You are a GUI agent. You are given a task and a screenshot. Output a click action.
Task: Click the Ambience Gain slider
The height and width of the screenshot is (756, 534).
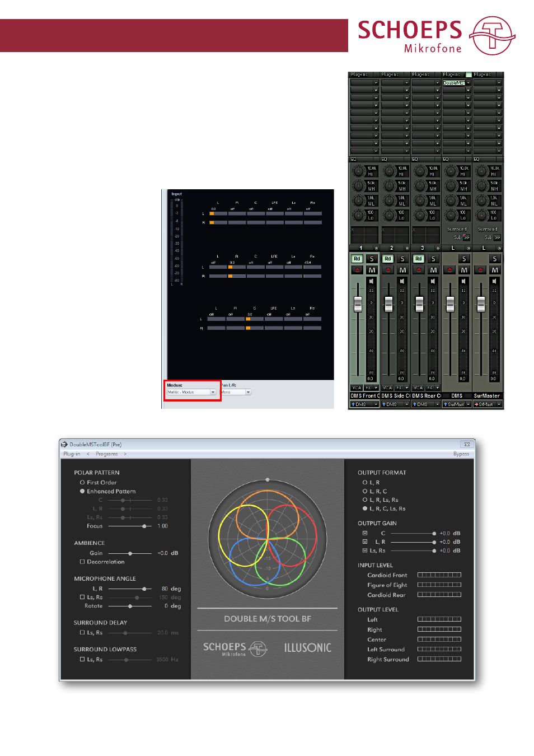[x=130, y=553]
